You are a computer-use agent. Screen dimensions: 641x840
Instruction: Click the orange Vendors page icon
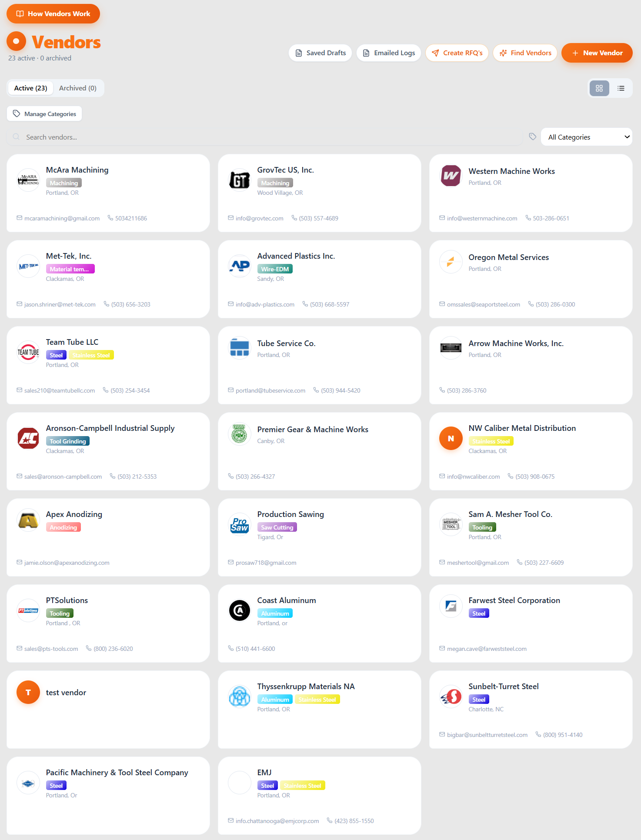[17, 42]
